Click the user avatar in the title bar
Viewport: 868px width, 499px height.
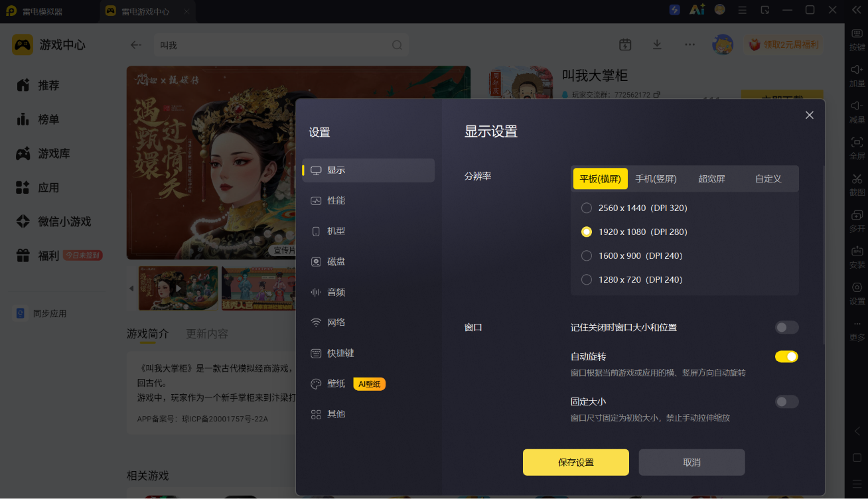click(x=720, y=10)
